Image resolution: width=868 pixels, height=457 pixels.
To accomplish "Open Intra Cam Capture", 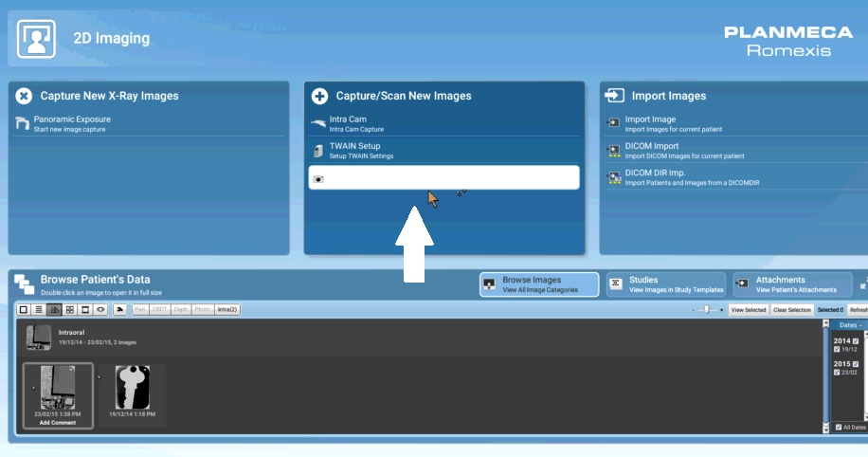I will [x=444, y=123].
